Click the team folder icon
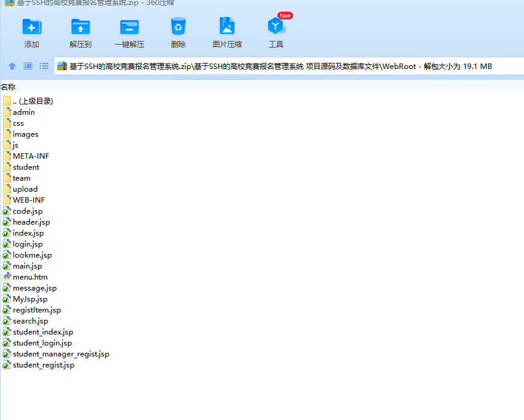524x420 pixels. coord(7,178)
